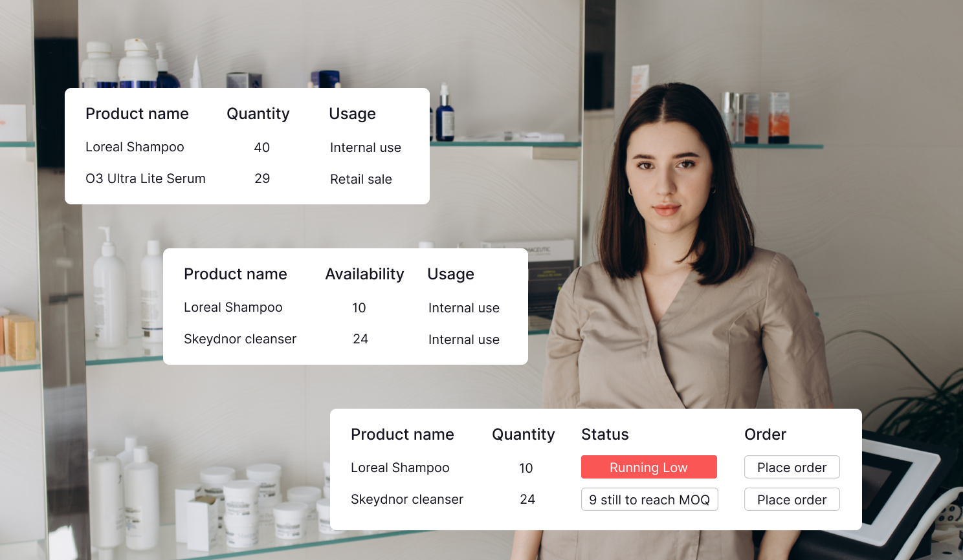
Task: Click the Quantity header in top table
Action: [258, 113]
